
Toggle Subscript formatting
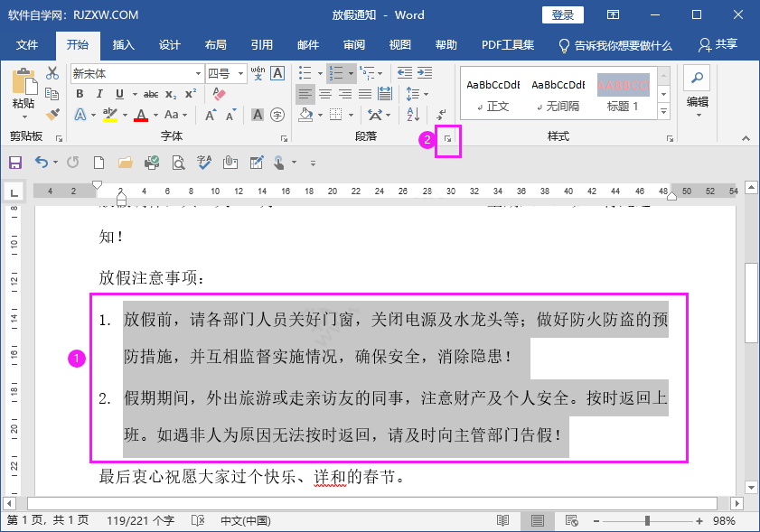(x=170, y=93)
